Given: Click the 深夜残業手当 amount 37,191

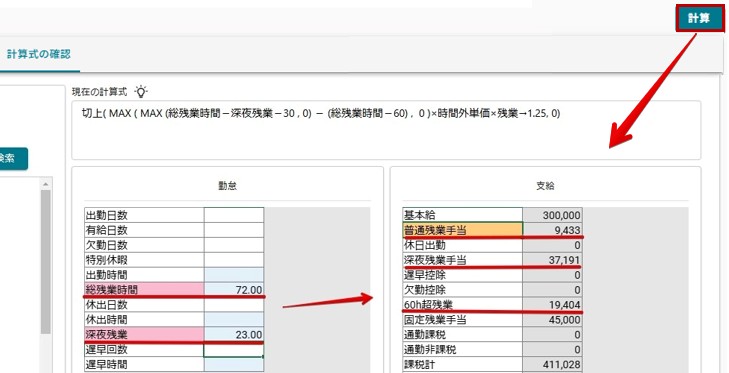Looking at the screenshot, I should [552, 260].
